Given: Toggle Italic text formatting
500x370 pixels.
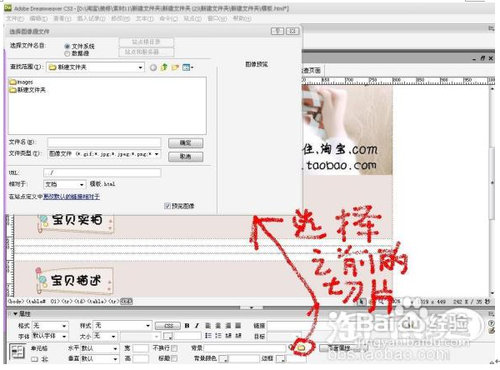Looking at the screenshot, I should click(x=197, y=325).
